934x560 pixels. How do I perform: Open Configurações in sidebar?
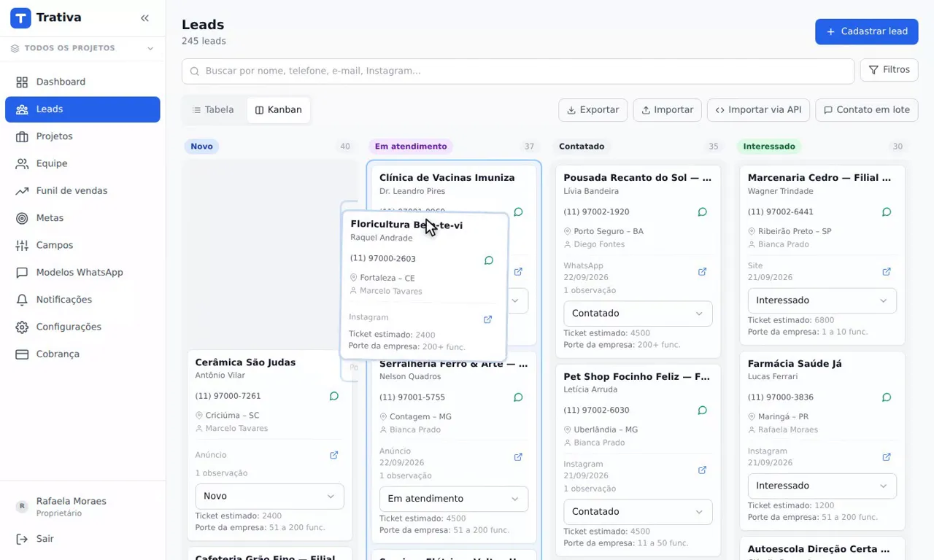[82, 327]
